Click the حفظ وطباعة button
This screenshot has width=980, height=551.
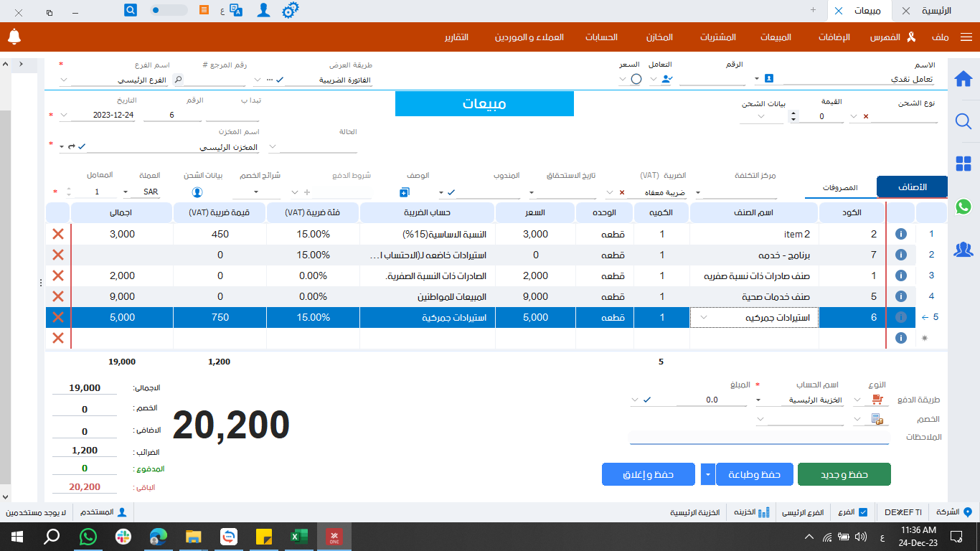point(754,474)
